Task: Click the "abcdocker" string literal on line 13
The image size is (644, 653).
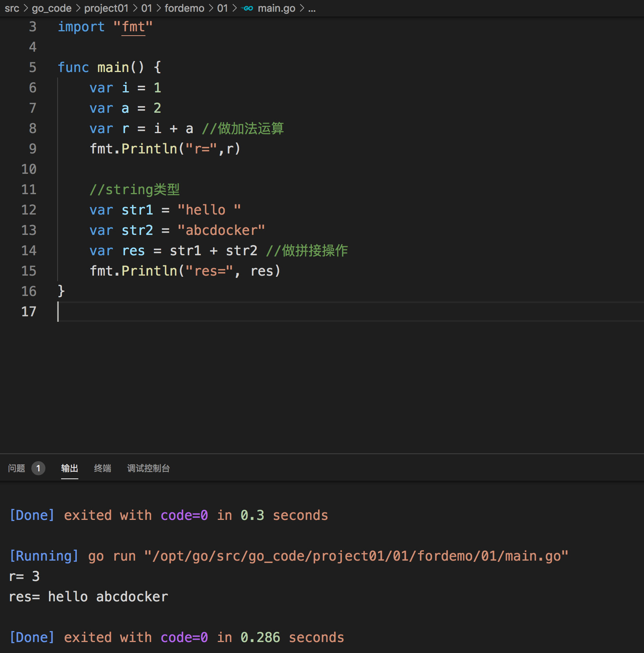Action: pos(221,230)
